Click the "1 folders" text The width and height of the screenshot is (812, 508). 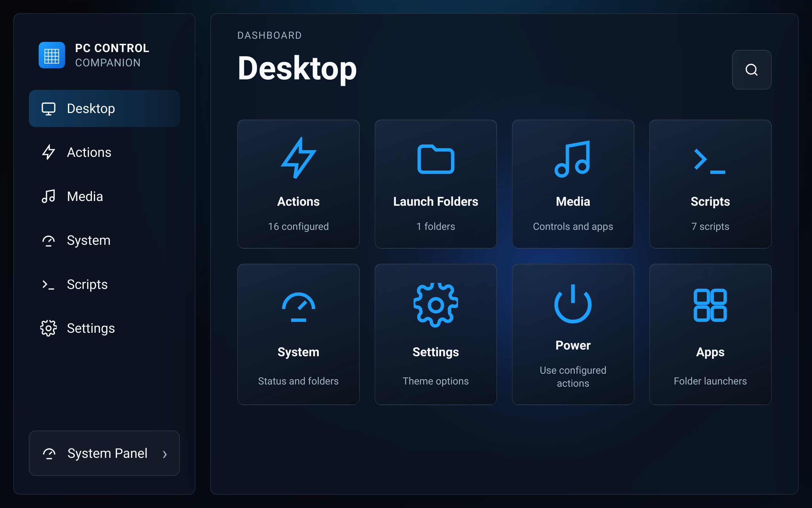[435, 226]
